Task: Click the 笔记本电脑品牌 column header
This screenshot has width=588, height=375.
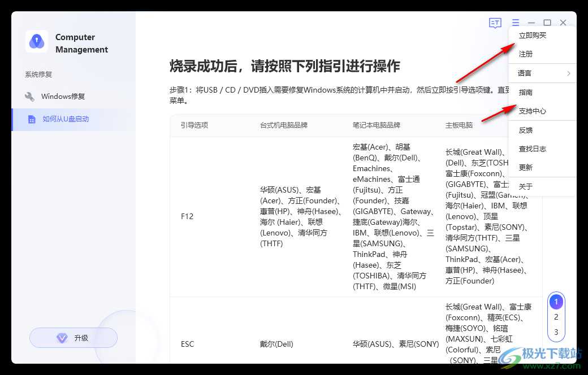Action: 377,125
